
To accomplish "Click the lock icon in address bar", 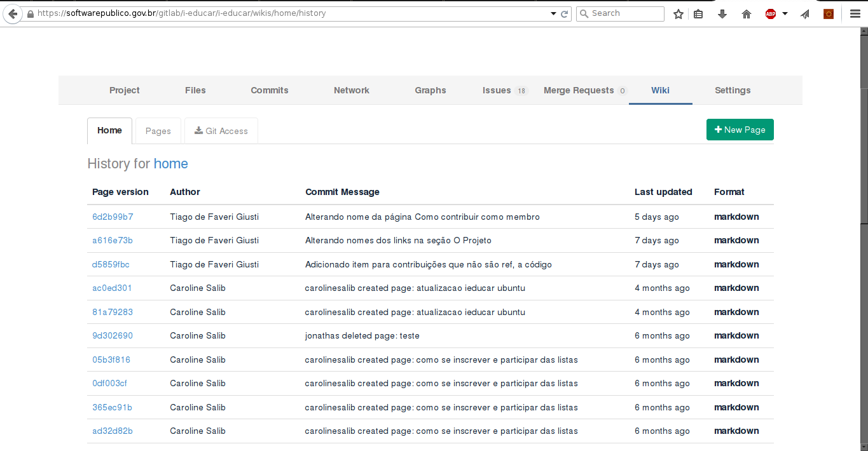I will tap(30, 13).
